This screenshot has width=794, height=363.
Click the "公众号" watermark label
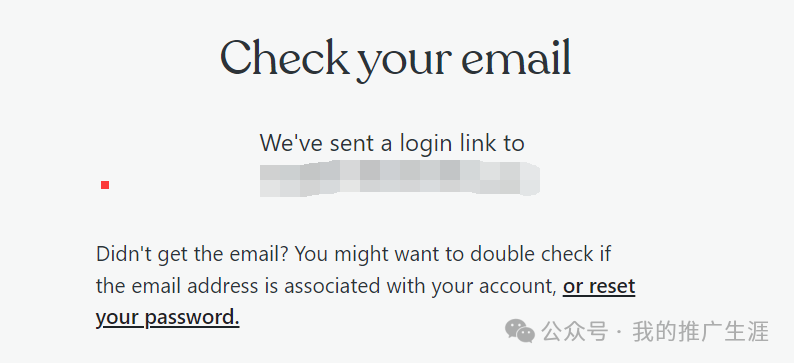[574, 332]
